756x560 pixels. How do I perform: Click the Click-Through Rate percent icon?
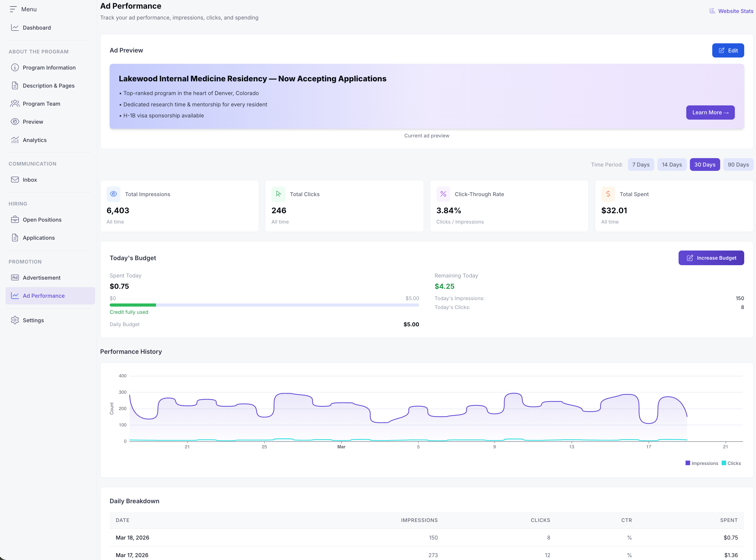pos(443,194)
